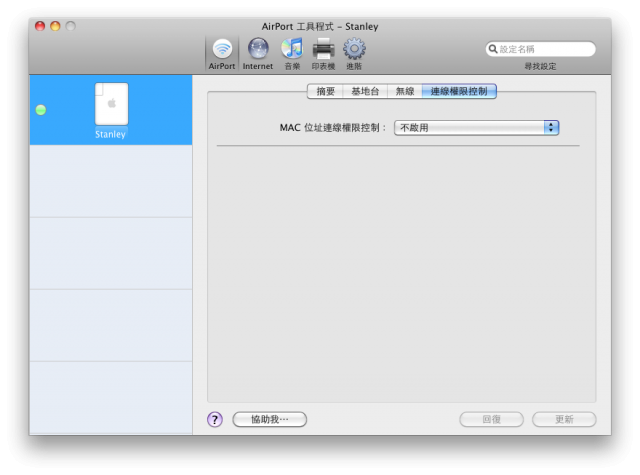Open the AirPort toolbar section

tap(222, 54)
